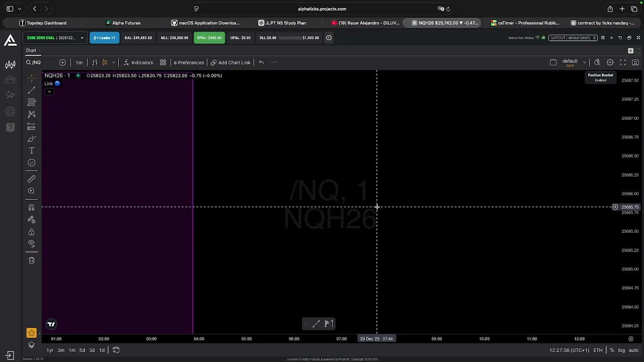
Task: Select the Text annotation tool
Action: 31,151
